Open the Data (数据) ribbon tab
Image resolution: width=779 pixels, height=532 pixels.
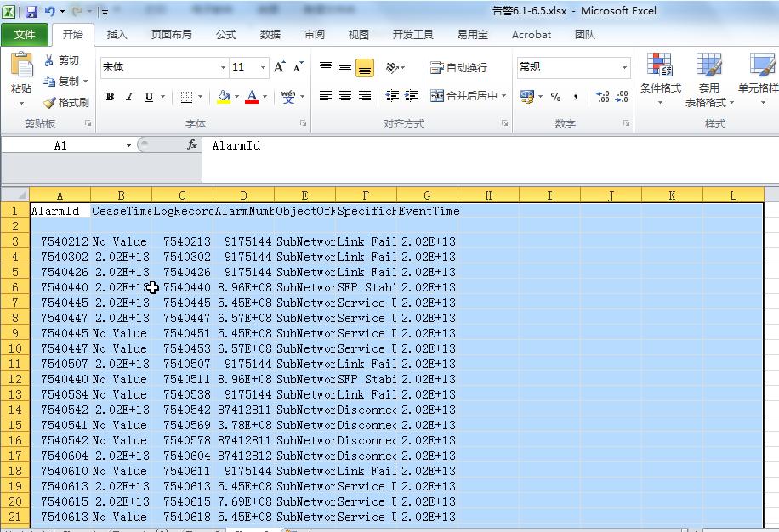click(x=270, y=35)
